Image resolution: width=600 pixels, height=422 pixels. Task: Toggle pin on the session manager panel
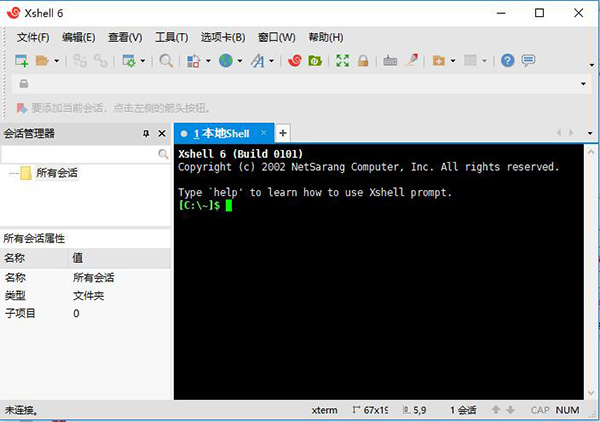click(145, 133)
